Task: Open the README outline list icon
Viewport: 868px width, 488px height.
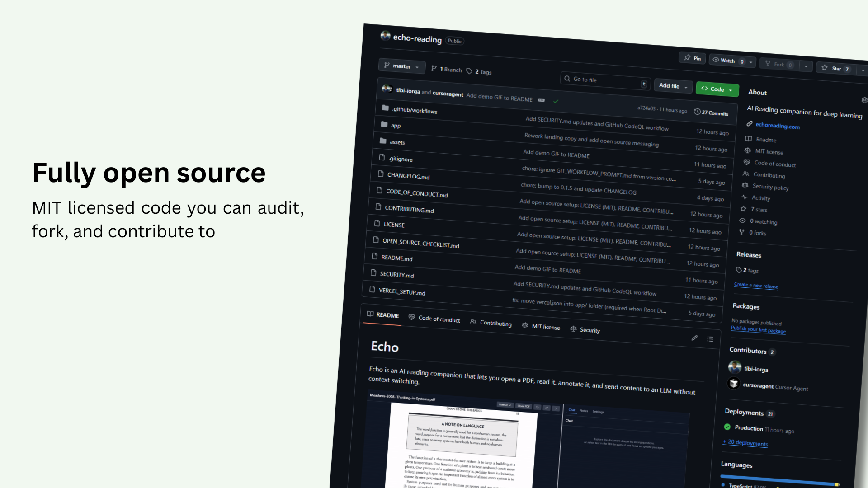Action: (710, 339)
